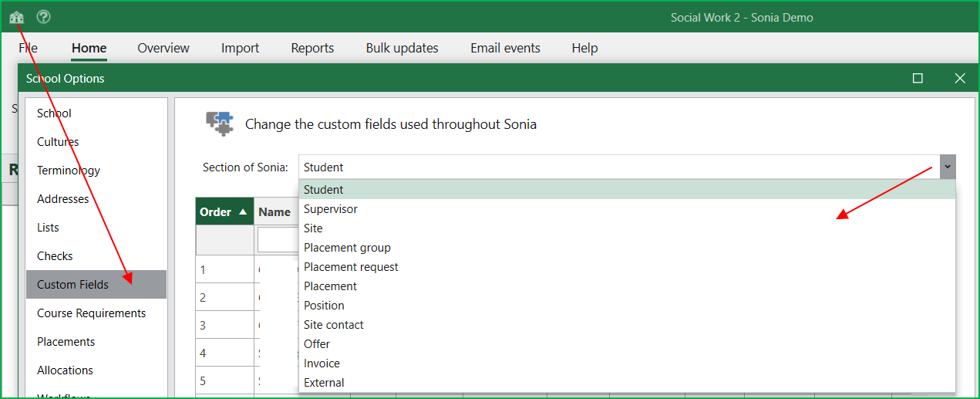This screenshot has width=980, height=399.
Task: Open the Import tab
Action: (240, 48)
